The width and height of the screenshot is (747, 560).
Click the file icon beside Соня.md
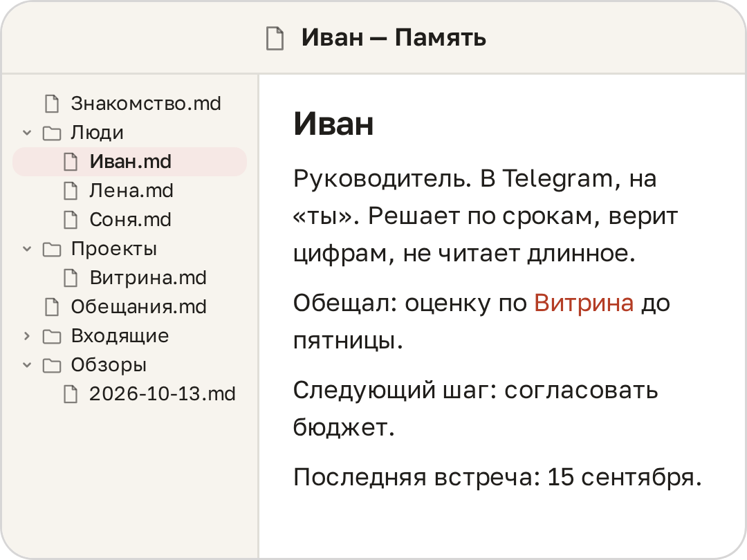click(x=71, y=220)
